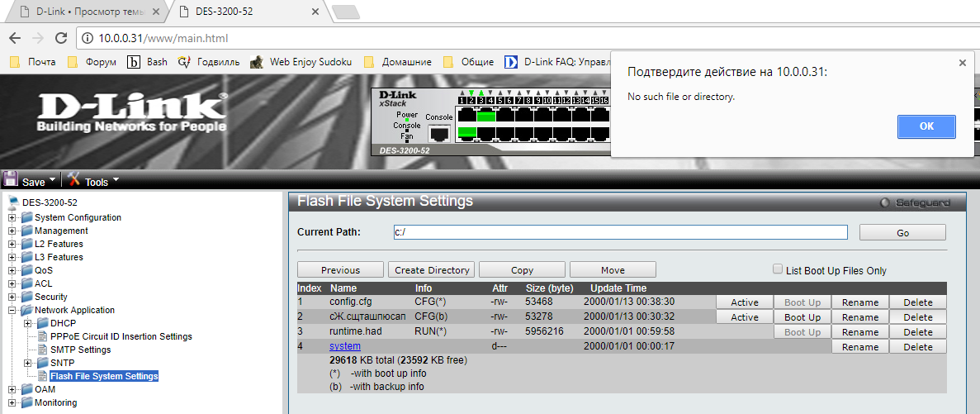
Task: Enable List Boot Up Files Only
Action: [x=777, y=269]
